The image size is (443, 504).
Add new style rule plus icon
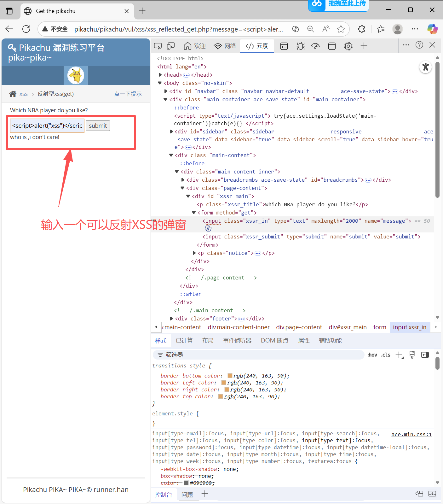coord(399,355)
